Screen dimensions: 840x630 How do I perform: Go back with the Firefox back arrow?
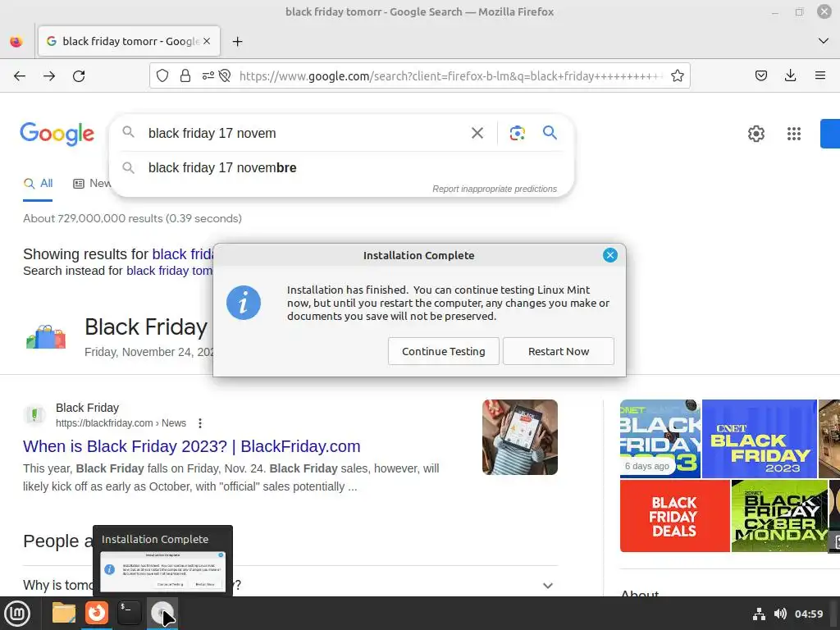(x=20, y=76)
